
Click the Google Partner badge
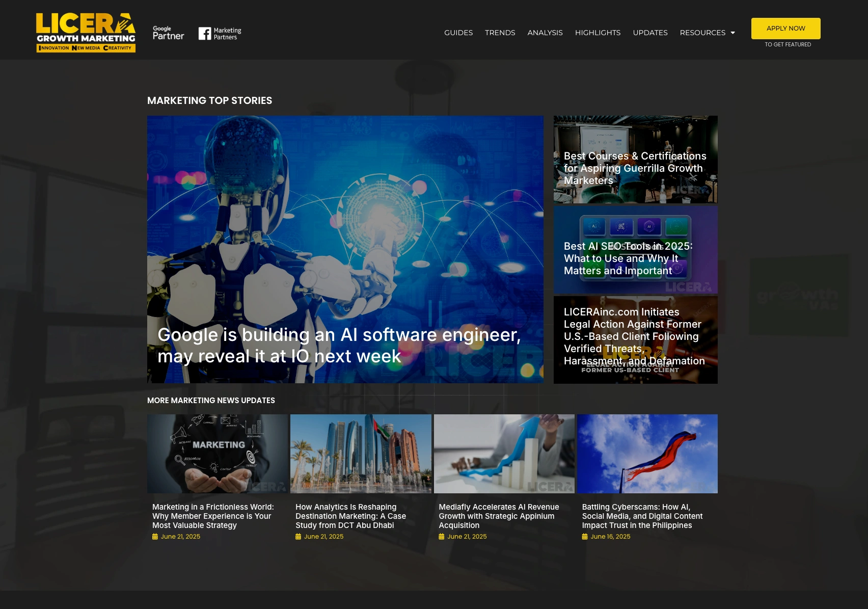coord(168,33)
